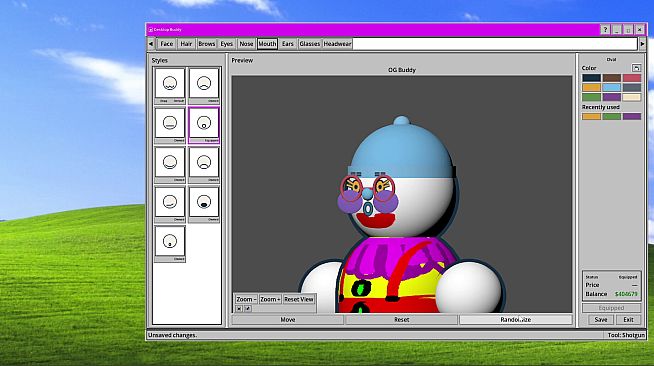Click the Desktop Buddy title bar icon
This screenshot has height=366, width=654.
pyautogui.click(x=151, y=30)
